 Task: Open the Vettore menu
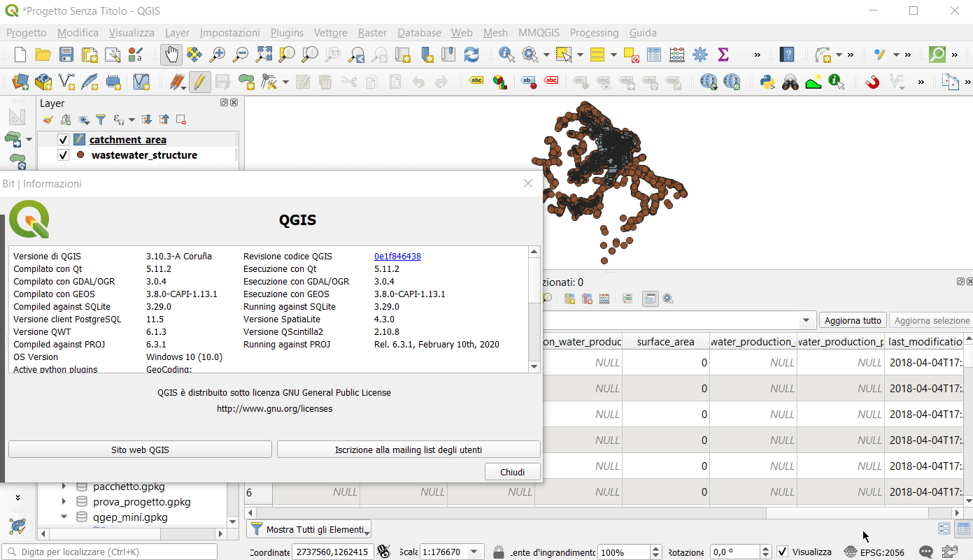(330, 33)
